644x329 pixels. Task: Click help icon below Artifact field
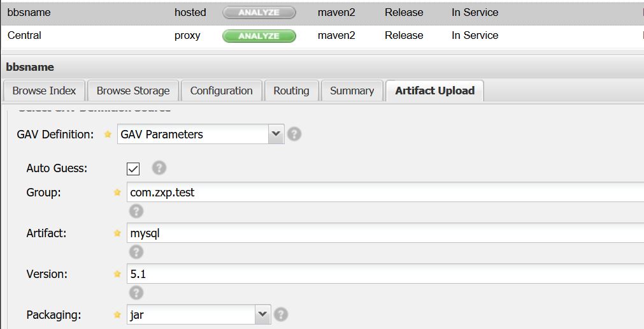click(136, 252)
